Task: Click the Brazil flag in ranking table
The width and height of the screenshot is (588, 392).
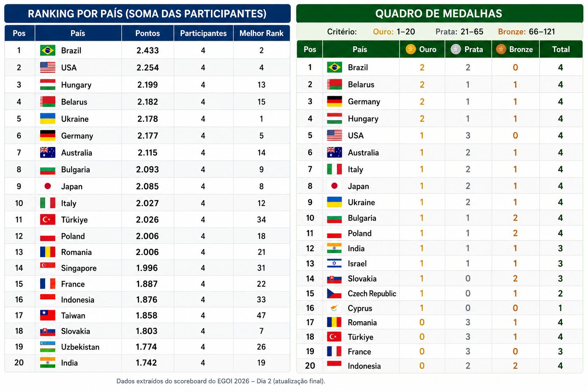Action: pyautogui.click(x=47, y=50)
